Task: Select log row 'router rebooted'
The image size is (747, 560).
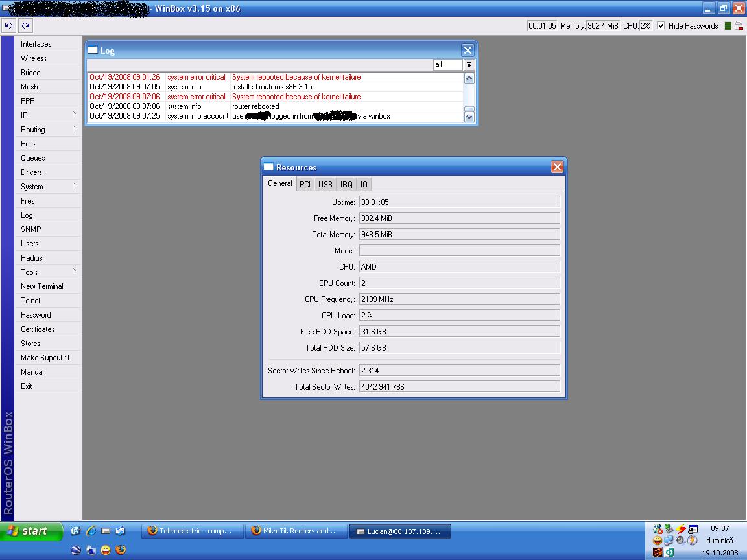Action: pyautogui.click(x=276, y=106)
